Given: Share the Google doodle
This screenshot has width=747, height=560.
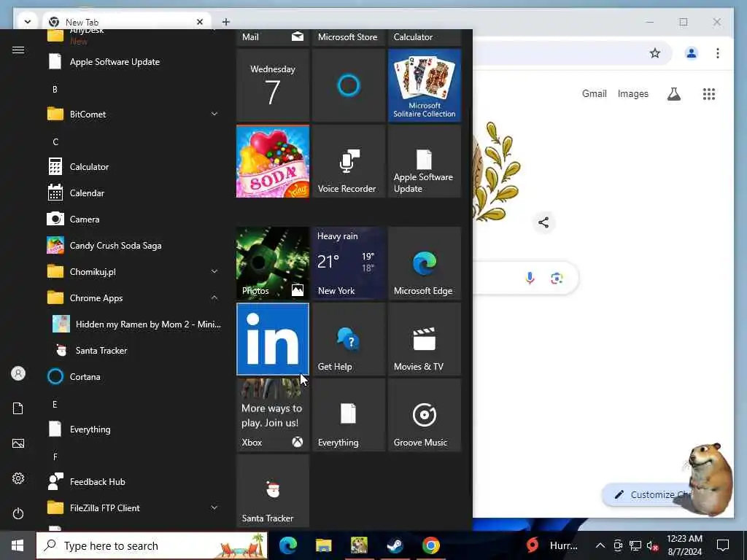Looking at the screenshot, I should click(543, 222).
